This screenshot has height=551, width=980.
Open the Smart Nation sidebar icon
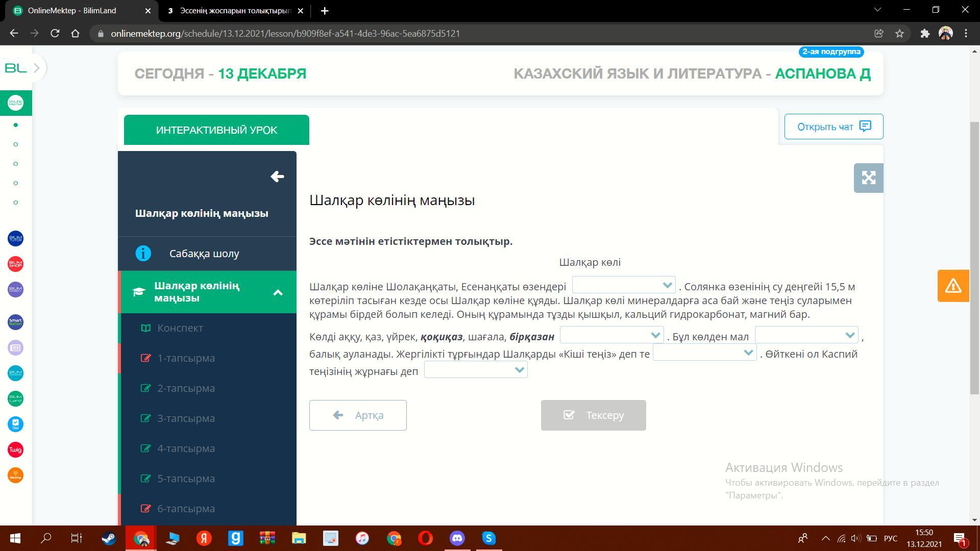point(15,322)
